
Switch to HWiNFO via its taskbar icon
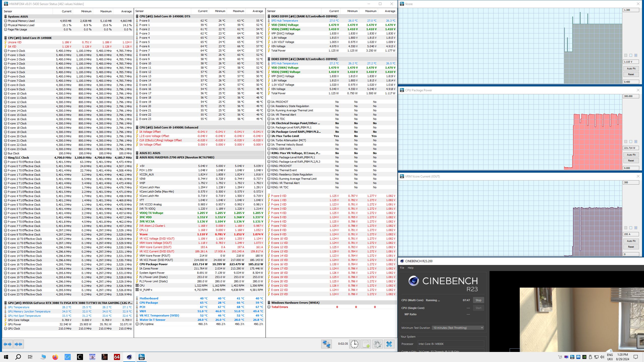(142, 357)
